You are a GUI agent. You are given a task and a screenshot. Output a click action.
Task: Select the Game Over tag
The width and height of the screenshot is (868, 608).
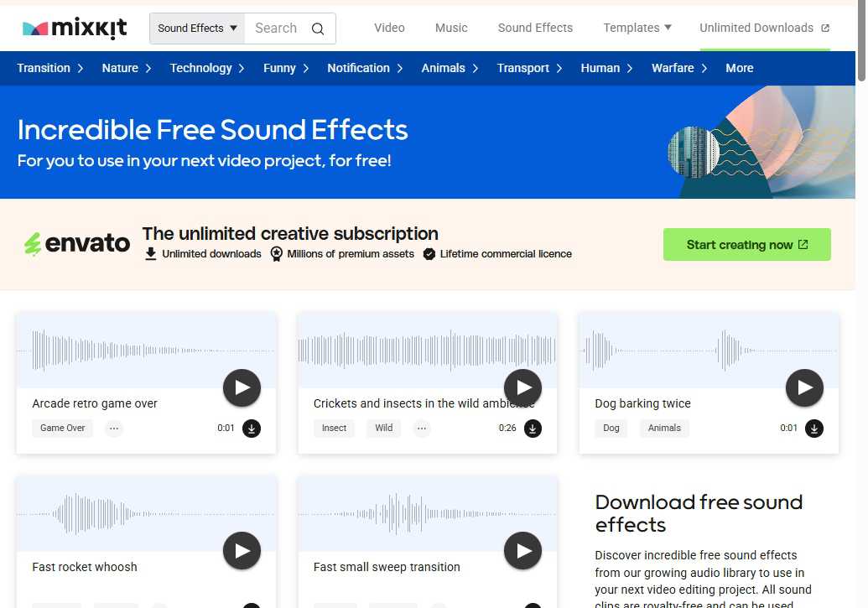point(61,428)
